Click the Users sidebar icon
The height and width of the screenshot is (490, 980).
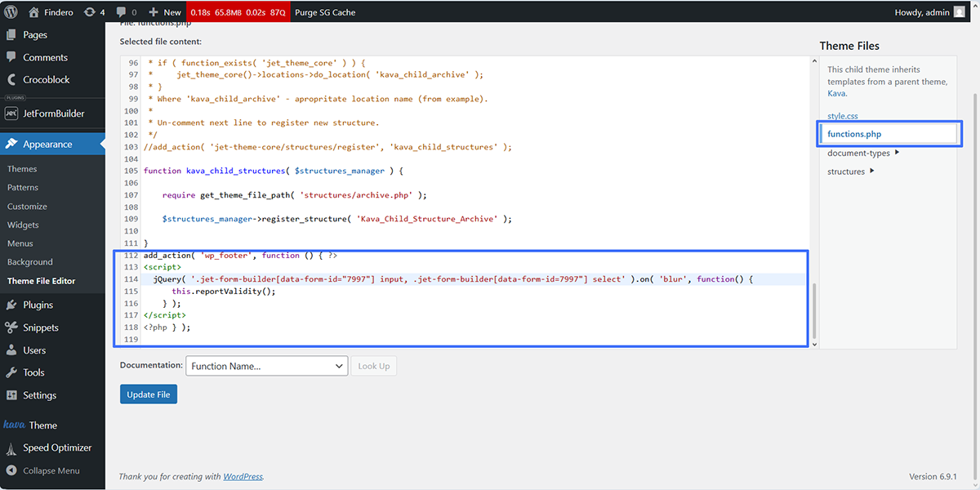click(11, 350)
